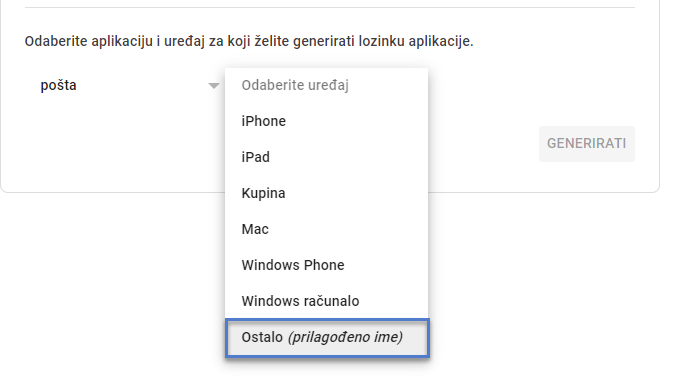Click the Odaberite aplikaciju instruction text
696x380 pixels.
tap(249, 41)
